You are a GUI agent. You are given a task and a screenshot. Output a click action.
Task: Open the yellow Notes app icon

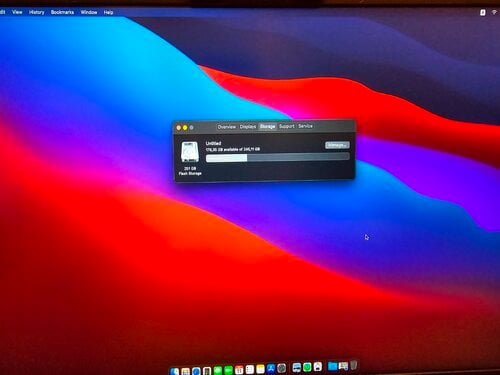point(260,369)
